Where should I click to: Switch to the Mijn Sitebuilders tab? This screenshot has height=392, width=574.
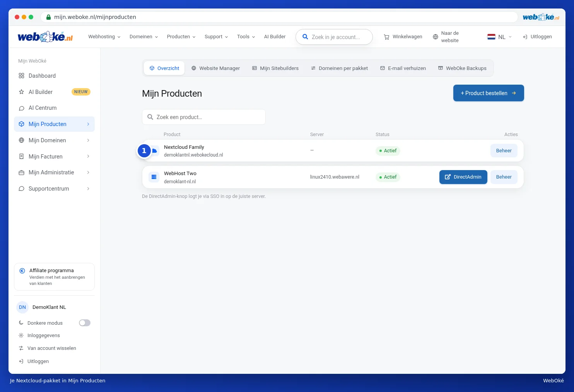click(275, 68)
